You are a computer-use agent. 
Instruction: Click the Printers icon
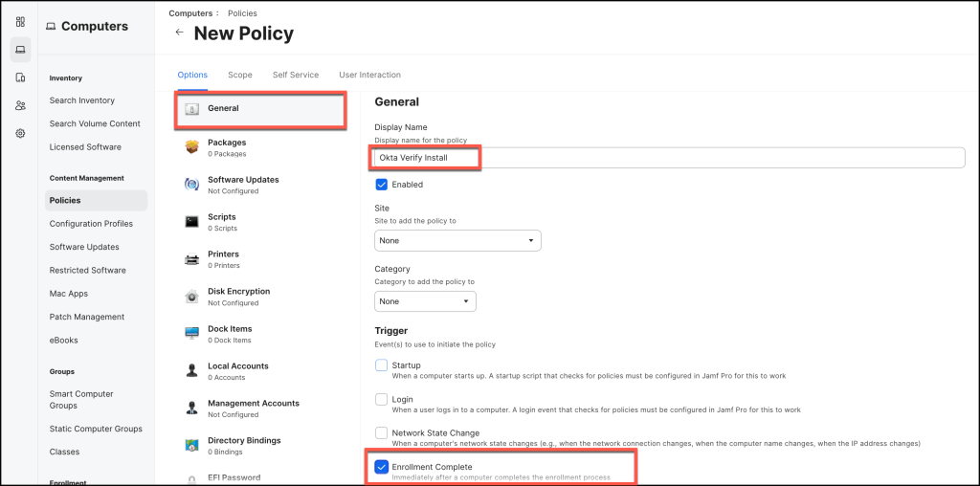pyautogui.click(x=191, y=258)
